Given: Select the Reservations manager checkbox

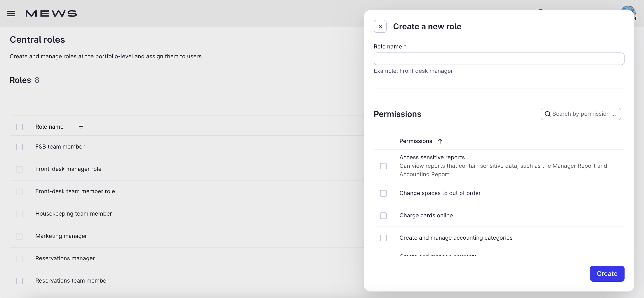Looking at the screenshot, I should (x=19, y=258).
